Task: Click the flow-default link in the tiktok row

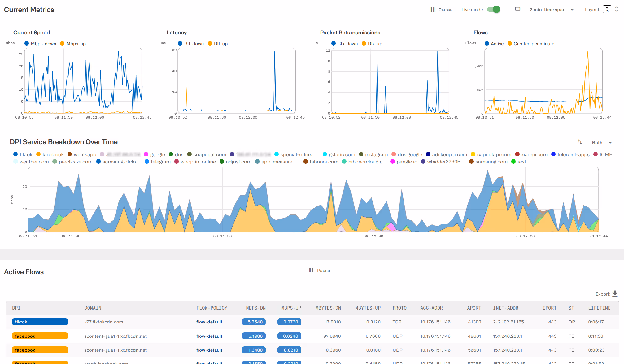Action: coord(209,322)
